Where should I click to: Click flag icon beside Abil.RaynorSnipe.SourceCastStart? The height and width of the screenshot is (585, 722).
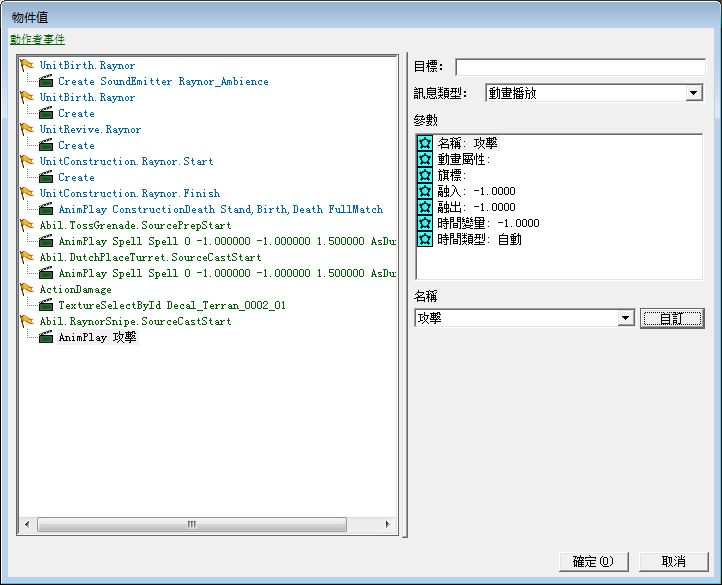pos(27,321)
